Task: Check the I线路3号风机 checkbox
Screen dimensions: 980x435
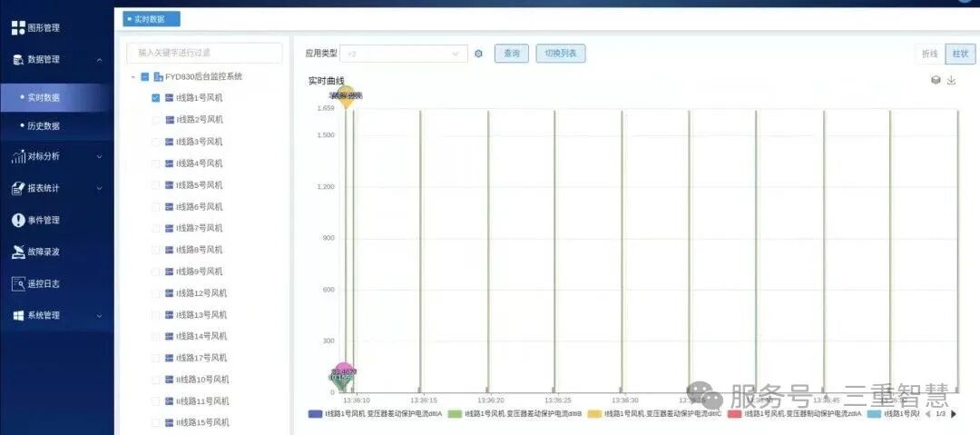Action: pos(156,142)
